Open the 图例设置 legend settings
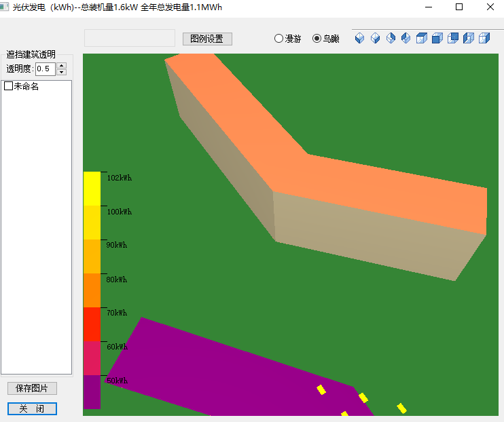This screenshot has height=422, width=504. [207, 39]
